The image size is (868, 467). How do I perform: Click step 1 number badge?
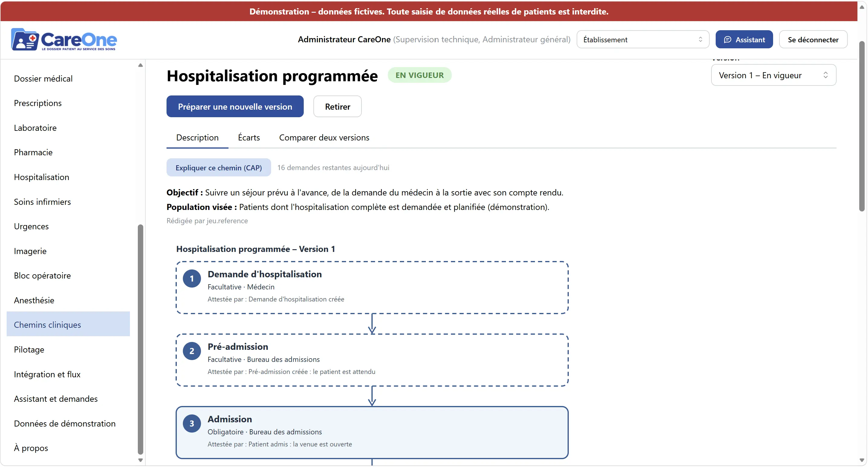192,279
